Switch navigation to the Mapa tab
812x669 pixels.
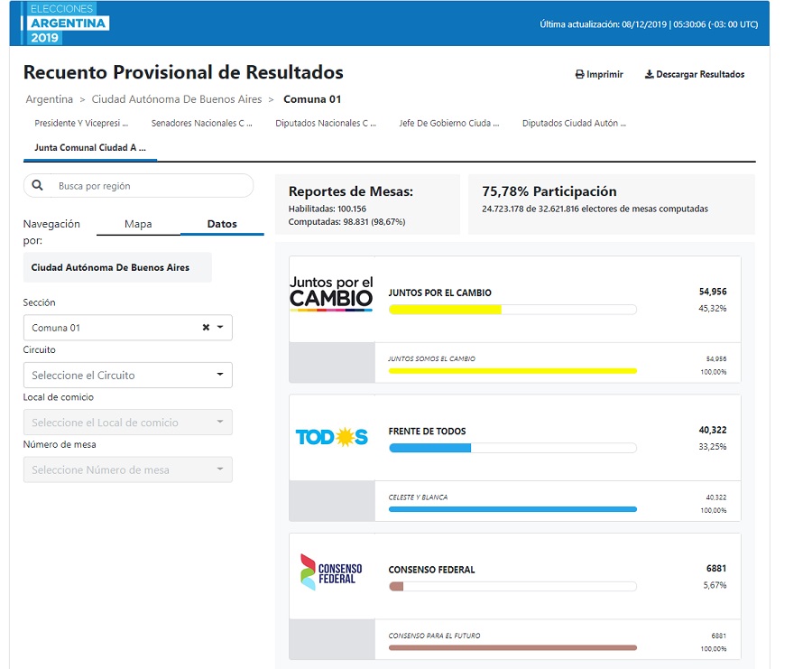coord(138,224)
